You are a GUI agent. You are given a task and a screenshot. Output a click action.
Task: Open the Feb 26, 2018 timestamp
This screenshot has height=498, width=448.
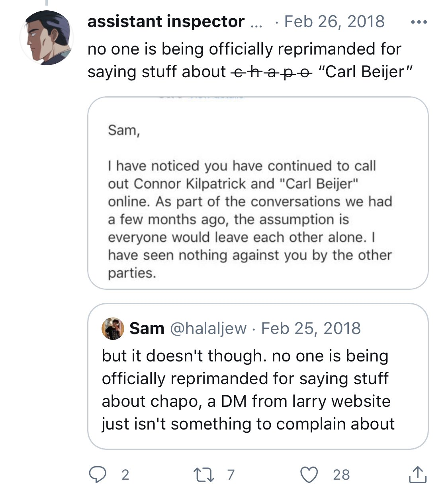click(x=335, y=21)
